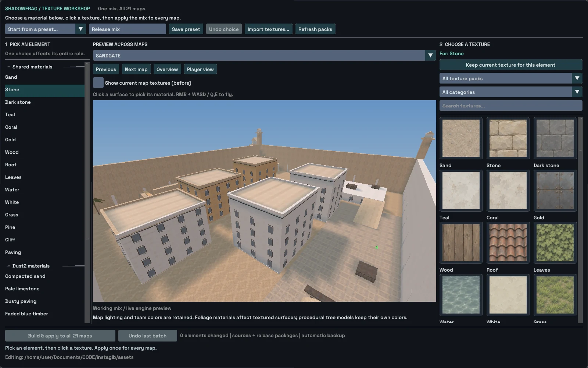Click the texture grid scrollbar
The width and height of the screenshot is (588, 368).
pyautogui.click(x=580, y=220)
